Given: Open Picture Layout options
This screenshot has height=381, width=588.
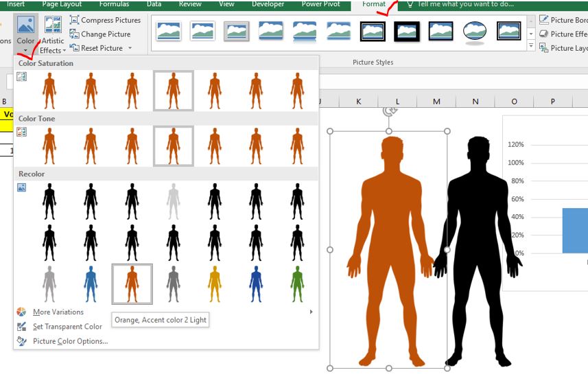Looking at the screenshot, I should [563, 48].
